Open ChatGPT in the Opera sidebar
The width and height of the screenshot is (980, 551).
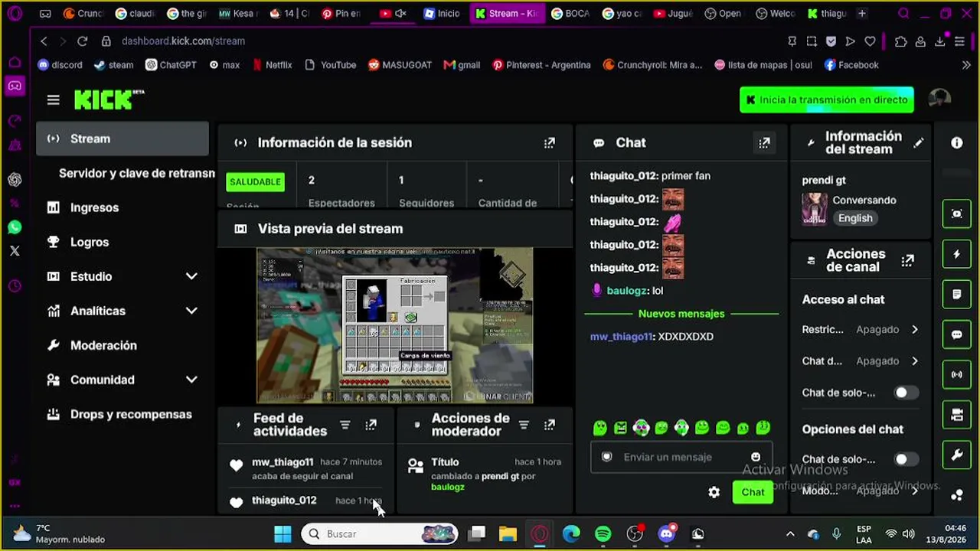click(x=15, y=180)
